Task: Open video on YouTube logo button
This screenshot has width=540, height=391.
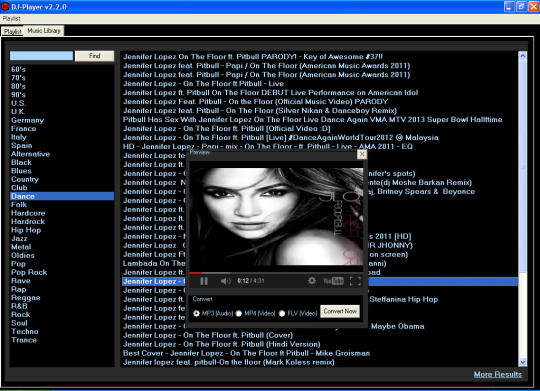Action: (333, 281)
